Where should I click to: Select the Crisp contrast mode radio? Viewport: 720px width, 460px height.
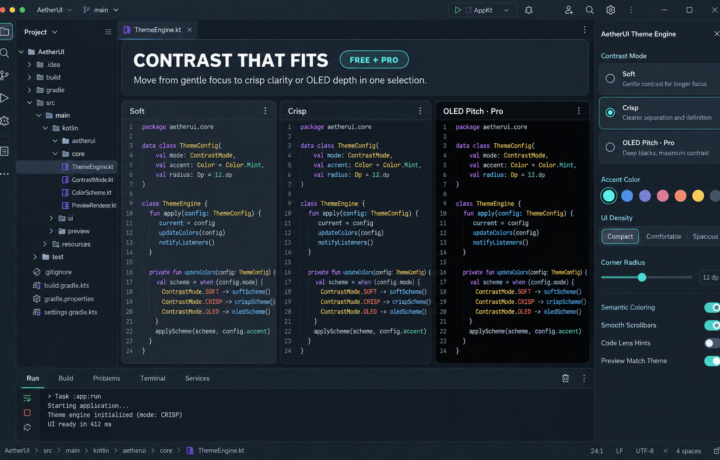coord(610,112)
